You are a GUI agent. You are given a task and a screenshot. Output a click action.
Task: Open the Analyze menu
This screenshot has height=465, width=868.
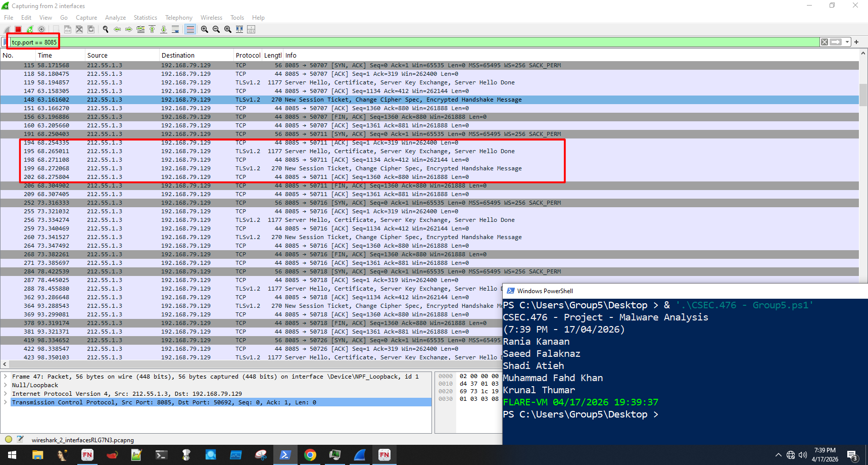click(115, 18)
